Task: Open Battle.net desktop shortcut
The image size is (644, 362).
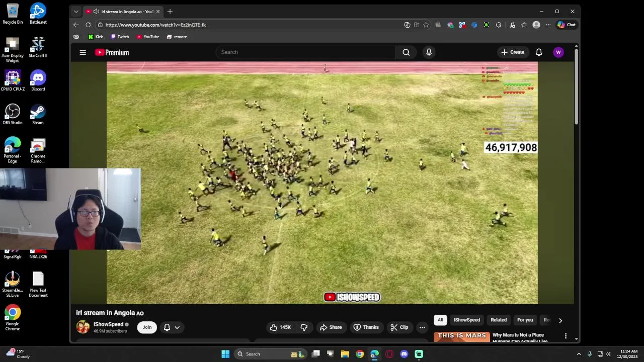Action: (38, 14)
